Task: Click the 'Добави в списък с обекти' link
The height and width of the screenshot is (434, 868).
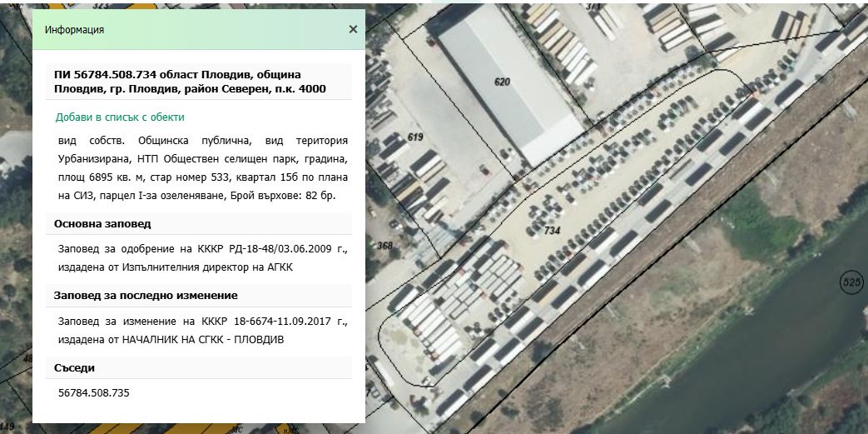Action: click(x=120, y=117)
